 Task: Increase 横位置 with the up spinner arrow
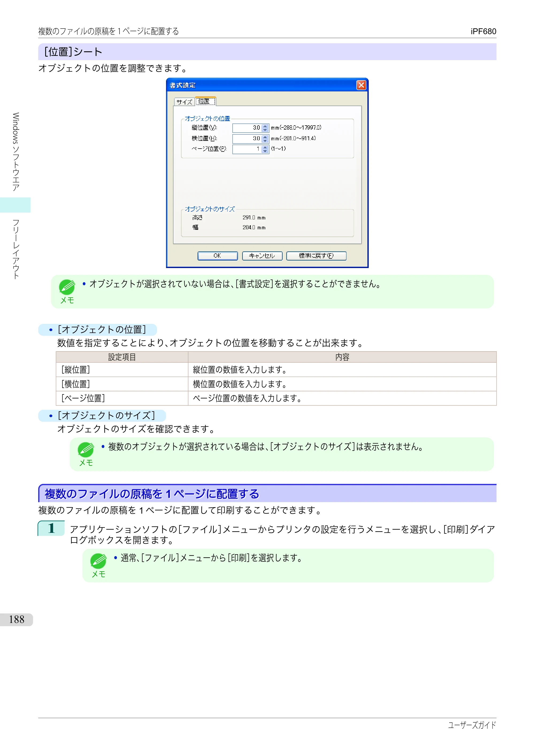click(265, 137)
